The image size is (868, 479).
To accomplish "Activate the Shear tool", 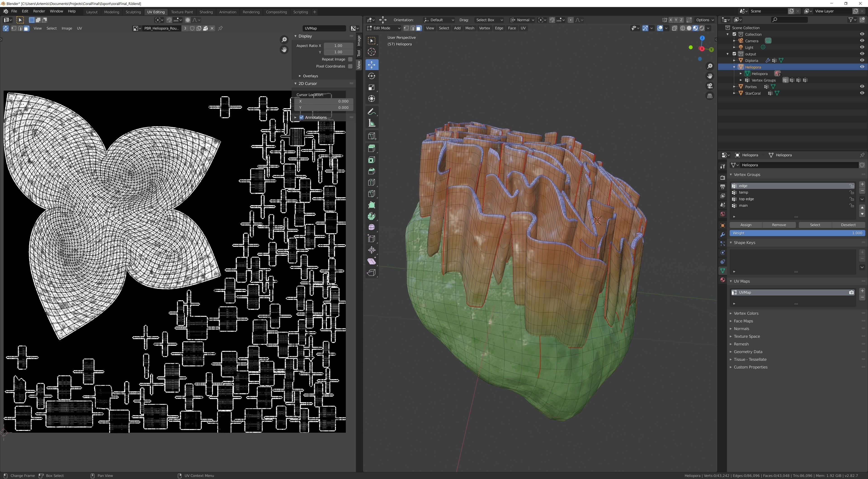I will coord(372,261).
